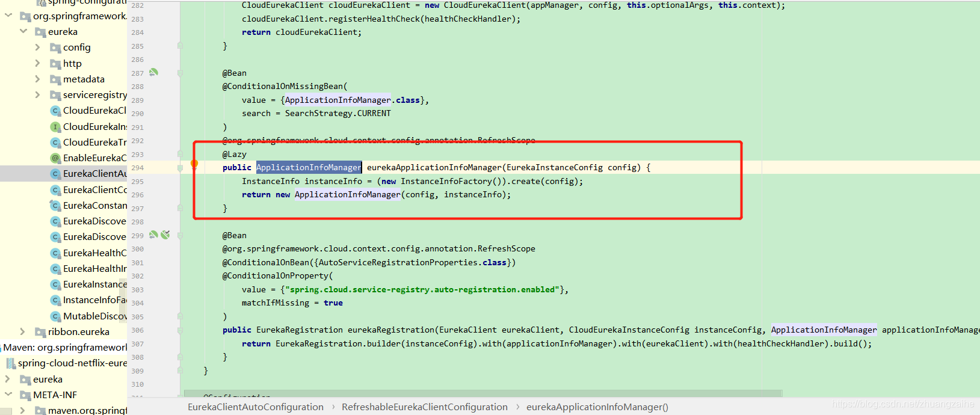Click the highlighted ApplicationInfoManager on line 294
This screenshot has width=980, height=415.
(309, 167)
